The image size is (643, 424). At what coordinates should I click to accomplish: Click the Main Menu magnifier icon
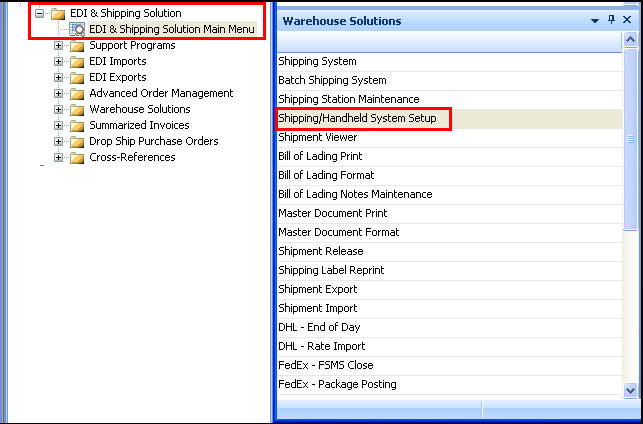click(x=77, y=30)
